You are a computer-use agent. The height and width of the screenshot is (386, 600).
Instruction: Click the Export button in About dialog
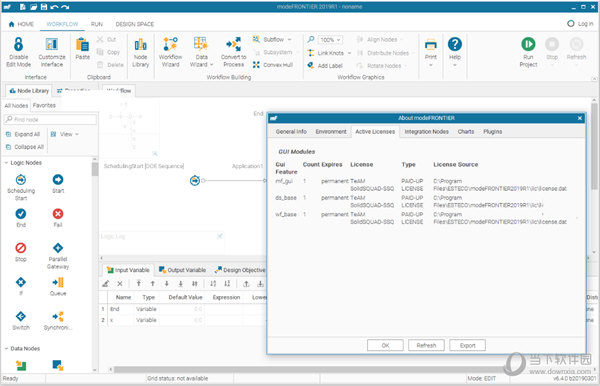[x=467, y=345]
